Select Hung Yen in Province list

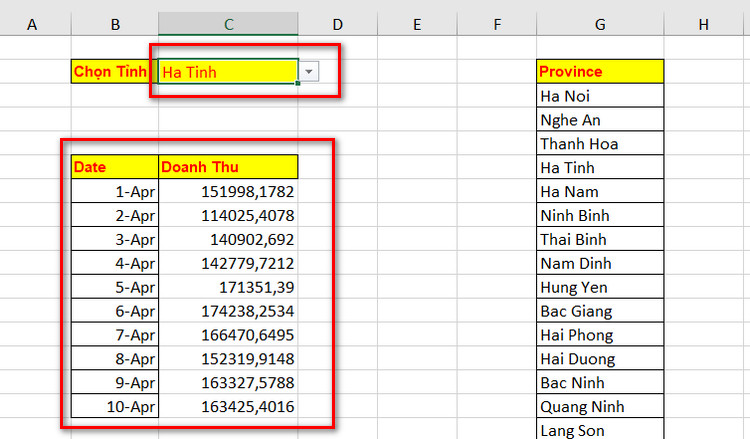click(600, 287)
